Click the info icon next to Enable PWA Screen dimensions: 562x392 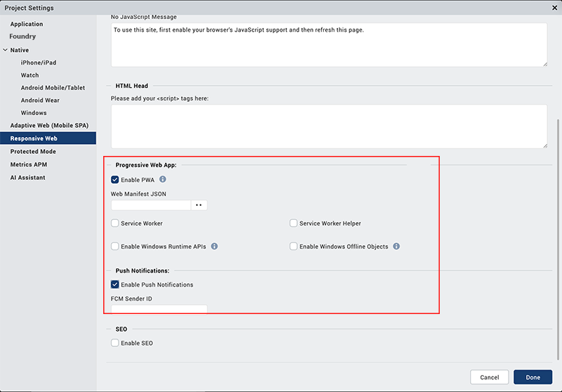click(163, 180)
